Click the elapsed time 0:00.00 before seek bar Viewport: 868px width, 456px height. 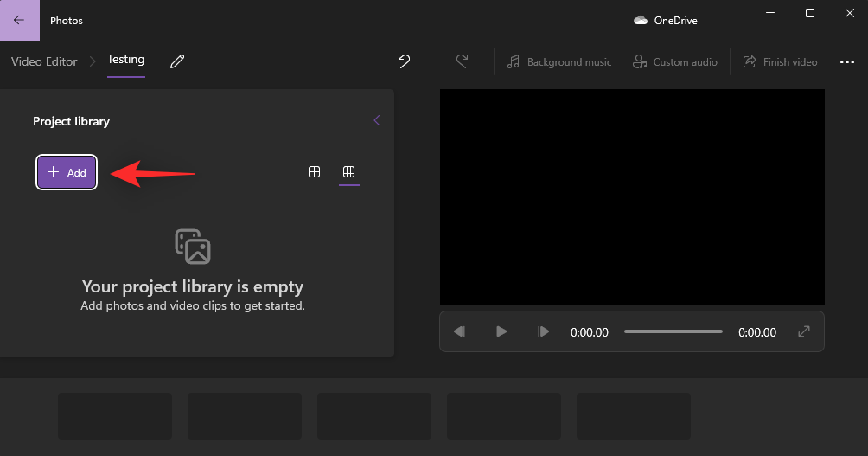(590, 332)
